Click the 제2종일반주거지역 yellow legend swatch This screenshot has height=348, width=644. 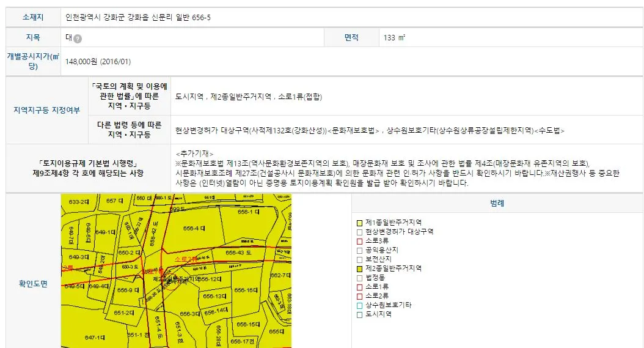[x=359, y=269]
